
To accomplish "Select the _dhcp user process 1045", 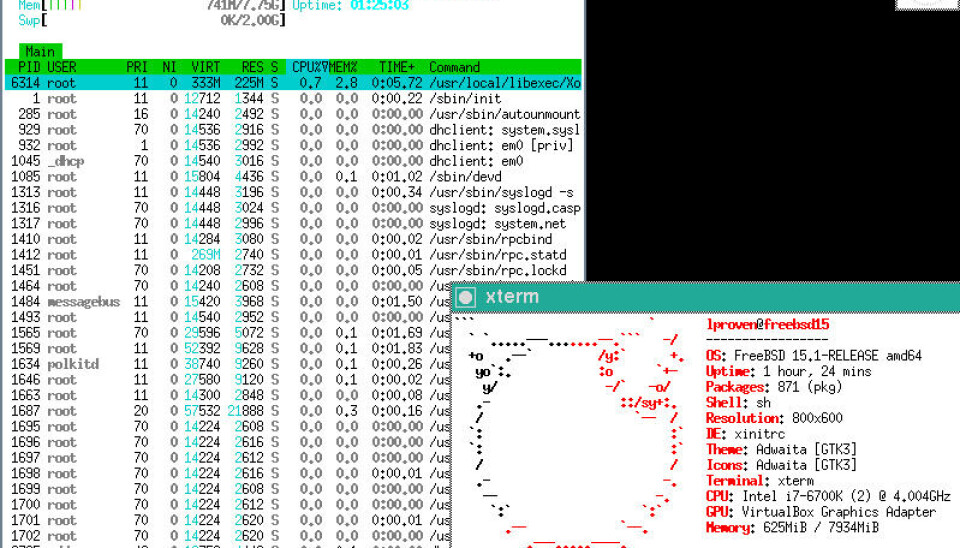I will click(293, 161).
